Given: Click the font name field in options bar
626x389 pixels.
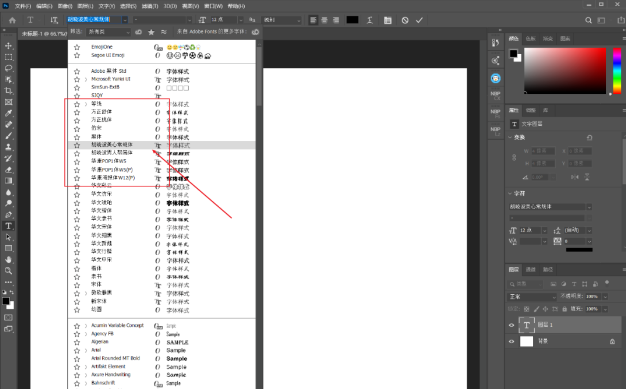Looking at the screenshot, I should (94, 20).
